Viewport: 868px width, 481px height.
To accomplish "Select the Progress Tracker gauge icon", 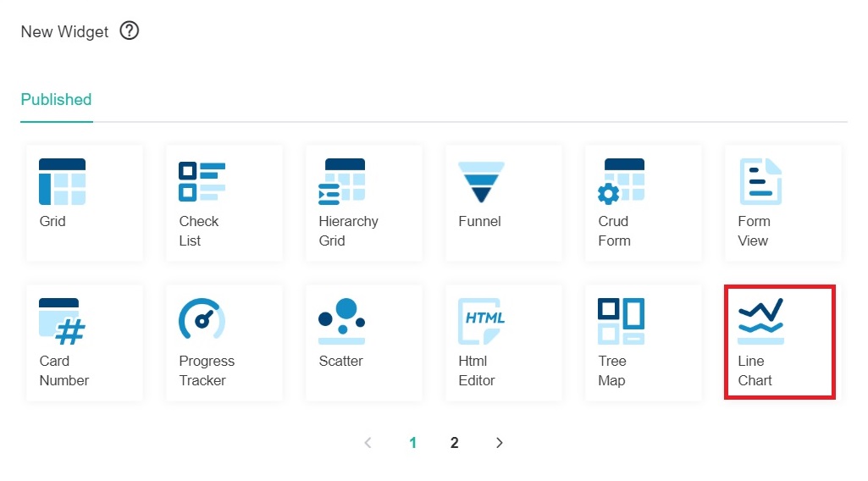I will point(202,320).
